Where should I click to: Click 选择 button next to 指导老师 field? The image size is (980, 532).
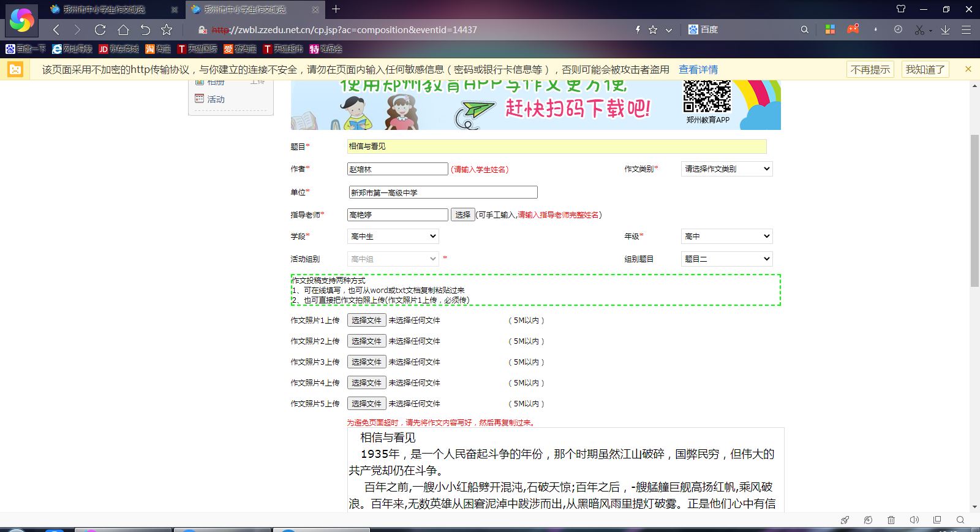pyautogui.click(x=462, y=215)
